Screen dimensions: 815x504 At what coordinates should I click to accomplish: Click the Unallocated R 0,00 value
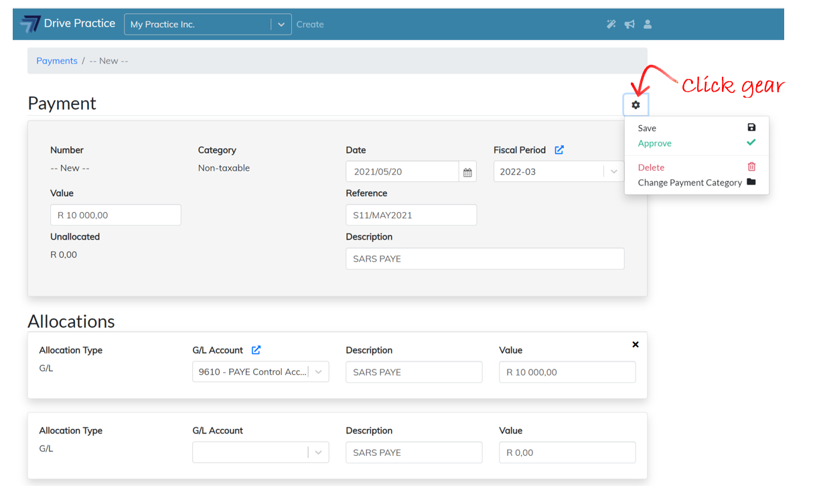pyautogui.click(x=64, y=255)
